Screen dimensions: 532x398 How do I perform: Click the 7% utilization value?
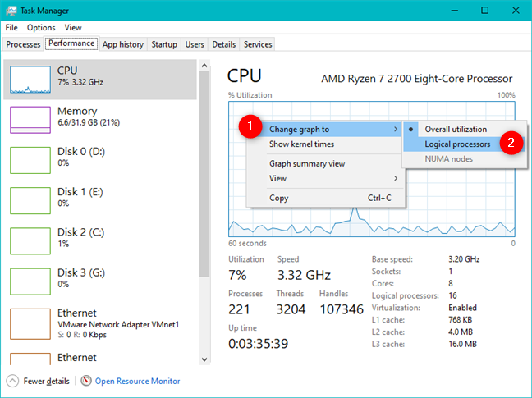pos(237,275)
